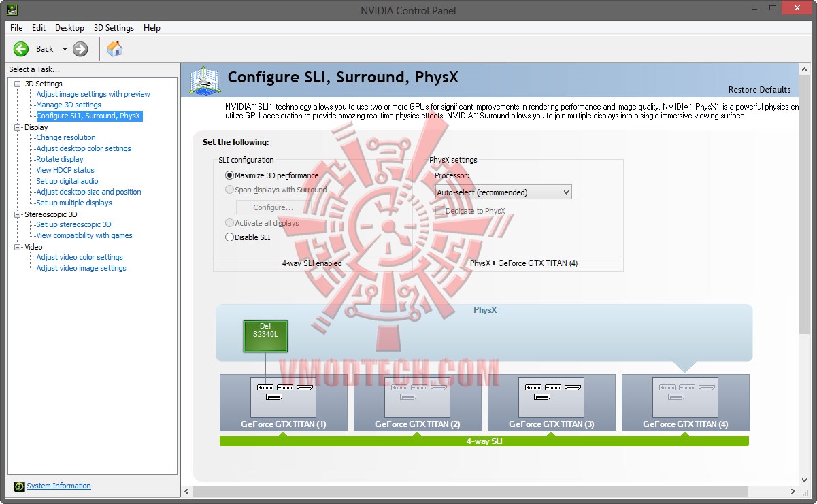The image size is (817, 504).
Task: Open Set up multiple displays task
Action: [74, 203]
